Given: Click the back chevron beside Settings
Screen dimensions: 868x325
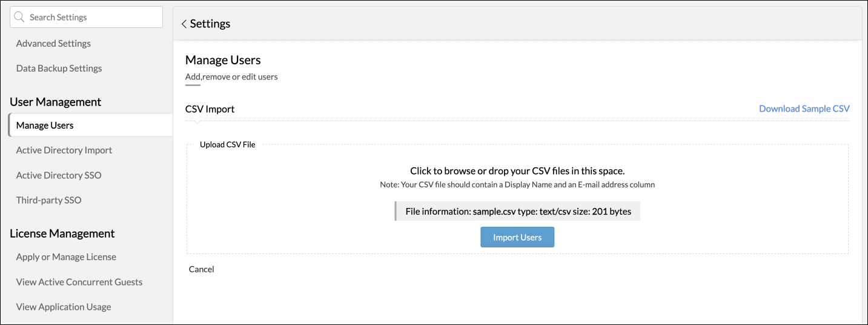Looking at the screenshot, I should 184,24.
